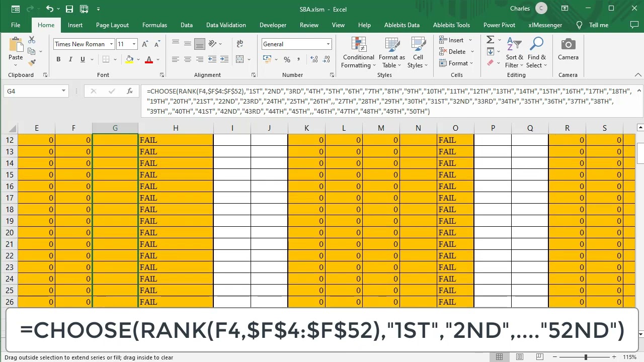
Task: Click the Undo arrow in the title bar
Action: (x=49, y=9)
